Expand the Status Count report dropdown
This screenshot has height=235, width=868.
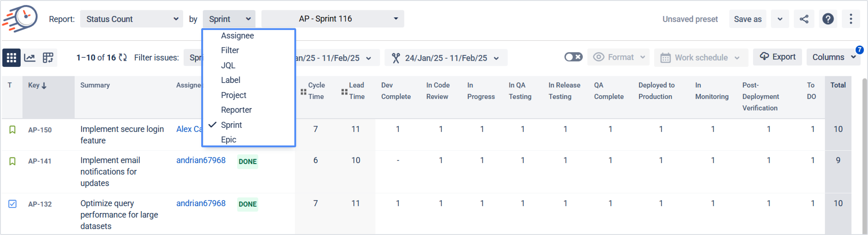(131, 19)
